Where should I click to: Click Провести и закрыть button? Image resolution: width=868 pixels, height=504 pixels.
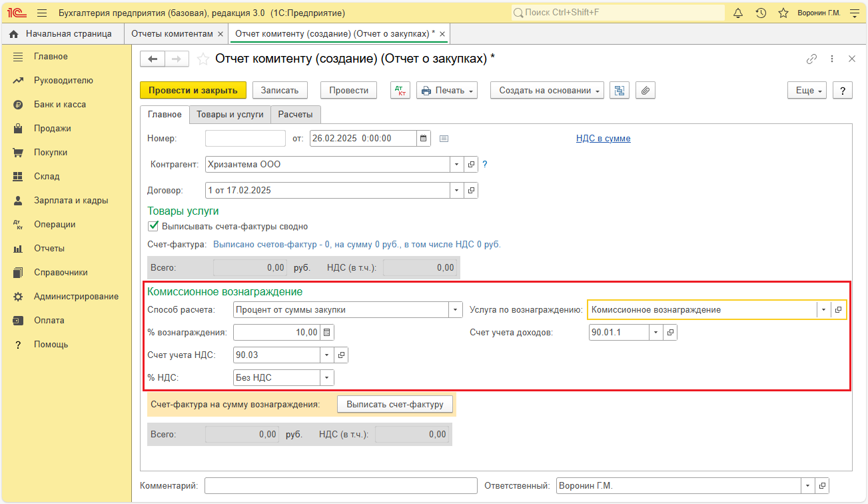[193, 91]
